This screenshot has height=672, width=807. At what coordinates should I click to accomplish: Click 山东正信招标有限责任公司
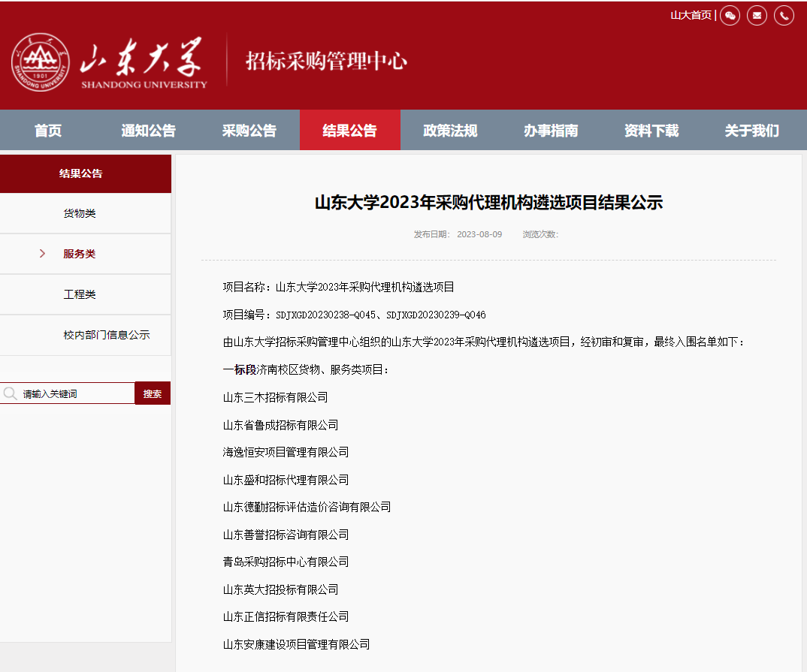coord(286,616)
